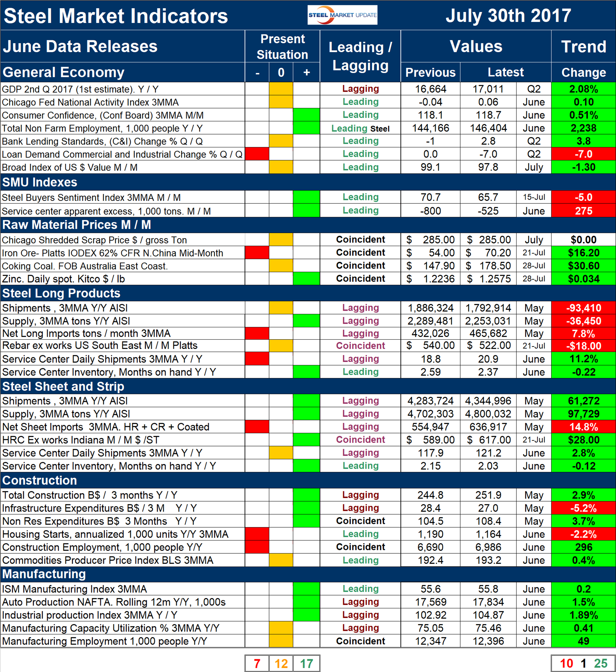The height and width of the screenshot is (672, 616).
Task: Click the Present Situation header
Action: (x=282, y=47)
